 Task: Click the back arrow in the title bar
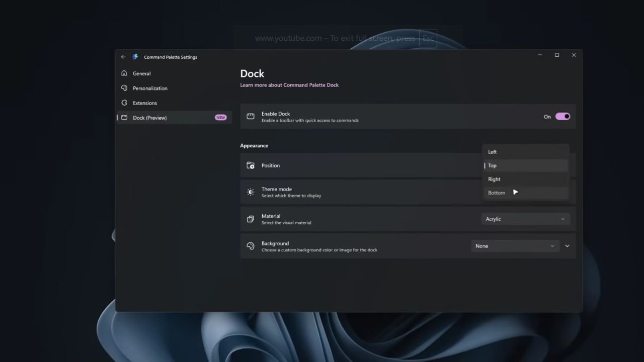123,57
